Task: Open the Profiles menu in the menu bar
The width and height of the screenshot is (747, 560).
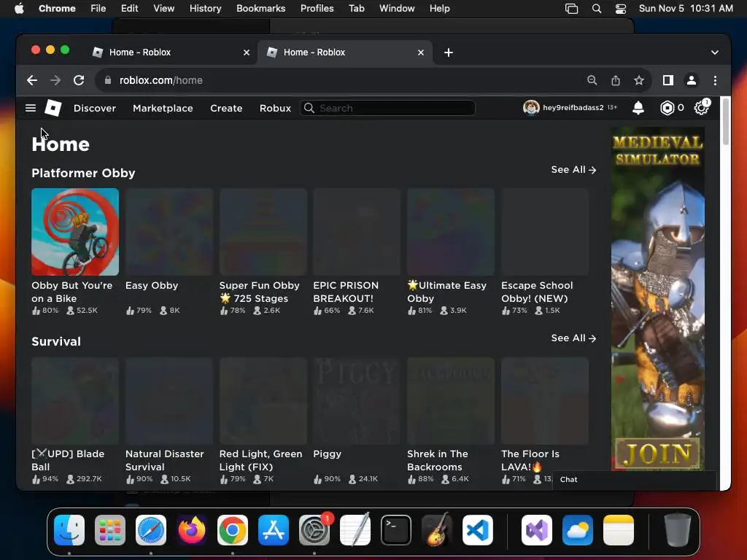Action: tap(317, 9)
